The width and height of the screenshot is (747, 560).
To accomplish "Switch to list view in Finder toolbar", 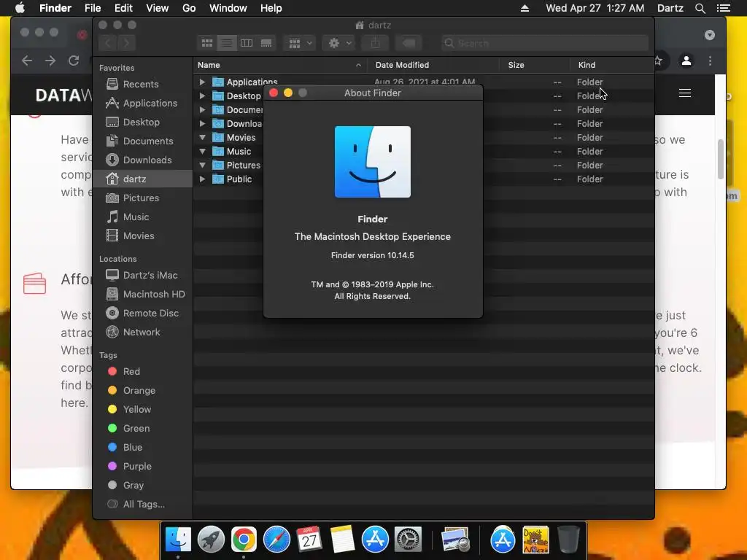I will coord(227,43).
